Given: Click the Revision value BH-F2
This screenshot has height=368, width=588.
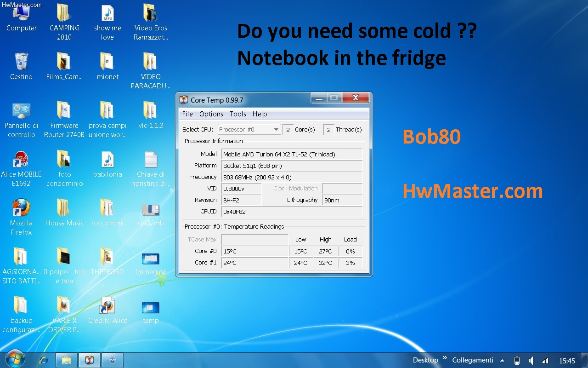Looking at the screenshot, I should point(242,200).
